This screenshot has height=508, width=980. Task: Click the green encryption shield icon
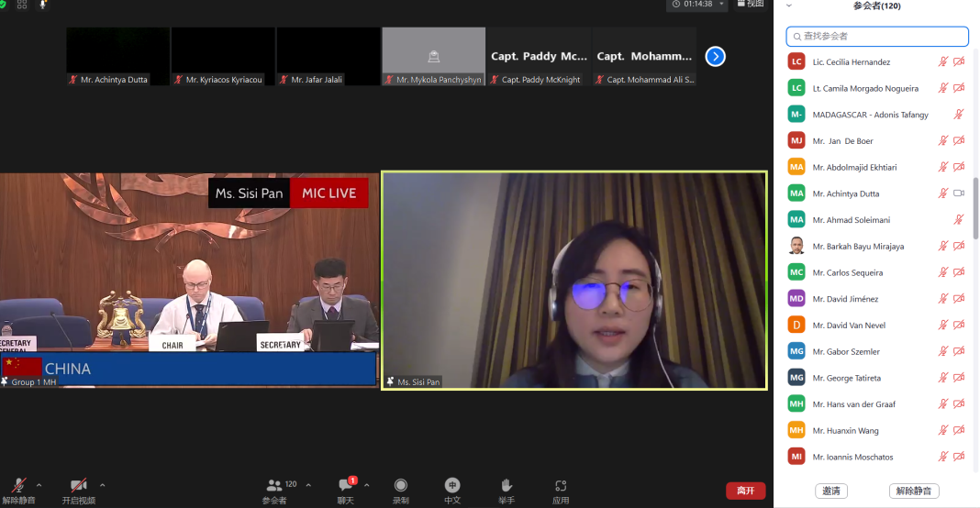click(x=3, y=4)
